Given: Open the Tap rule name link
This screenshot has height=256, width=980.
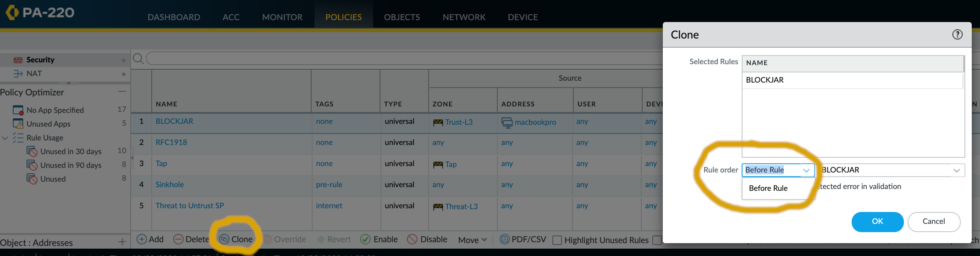Looking at the screenshot, I should pos(161,164).
